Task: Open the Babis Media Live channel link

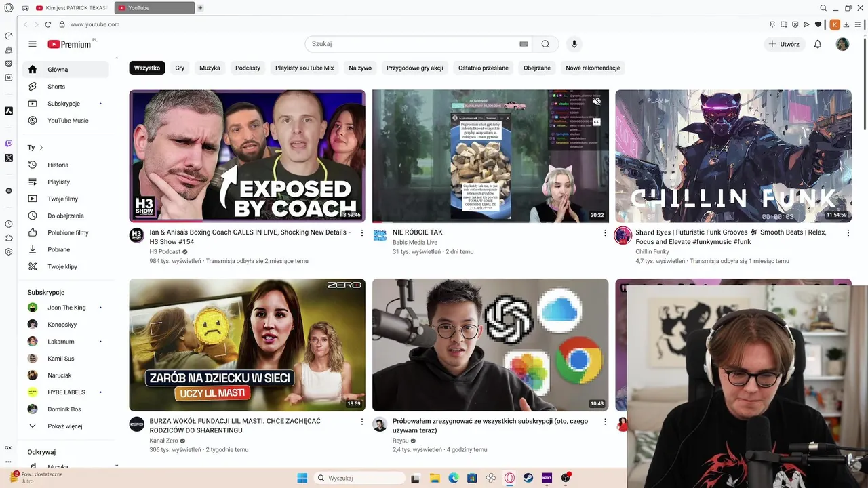Action: tap(415, 242)
